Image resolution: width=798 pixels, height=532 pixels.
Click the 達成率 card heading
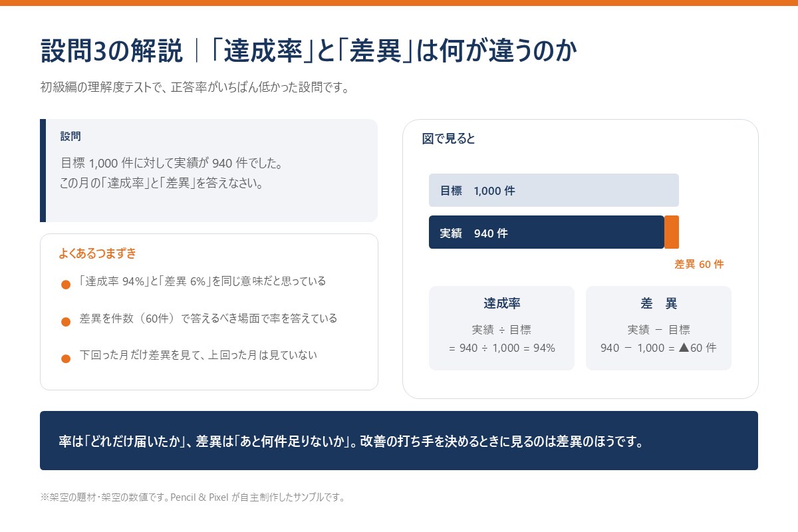(501, 303)
